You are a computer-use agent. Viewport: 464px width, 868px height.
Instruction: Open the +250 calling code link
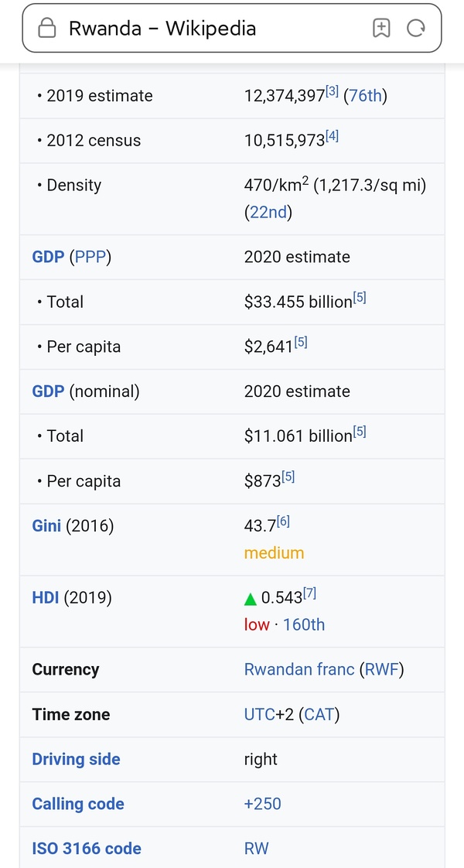263,804
